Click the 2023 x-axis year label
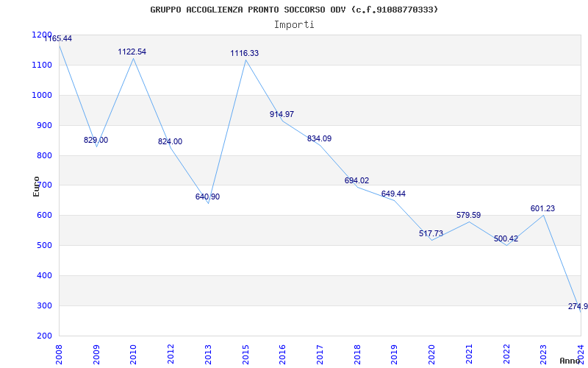Viewport: 588px width, 368px height. click(x=543, y=354)
